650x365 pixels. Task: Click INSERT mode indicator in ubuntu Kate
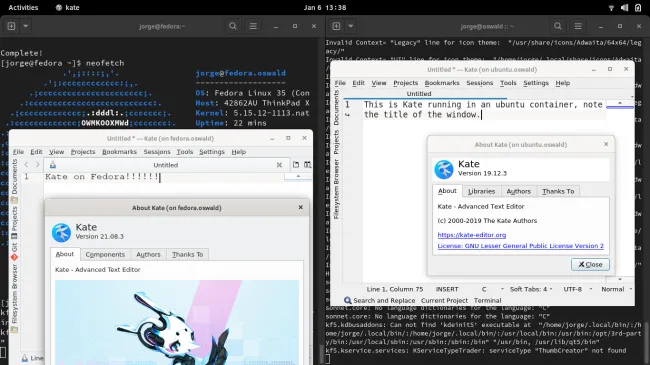[x=447, y=289]
